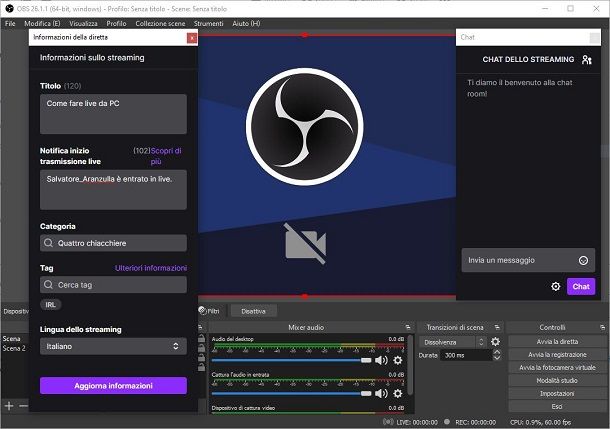Click the Notifica inizio trasmissione live text field

pos(113,190)
